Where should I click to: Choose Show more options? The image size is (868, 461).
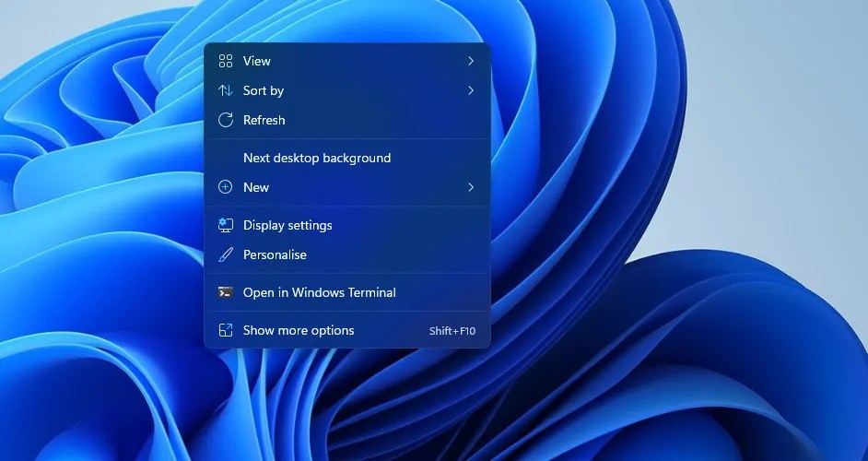pyautogui.click(x=347, y=330)
